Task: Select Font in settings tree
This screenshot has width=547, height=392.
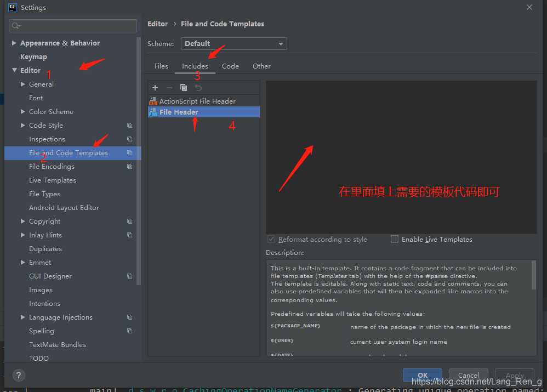Action: 36,98
